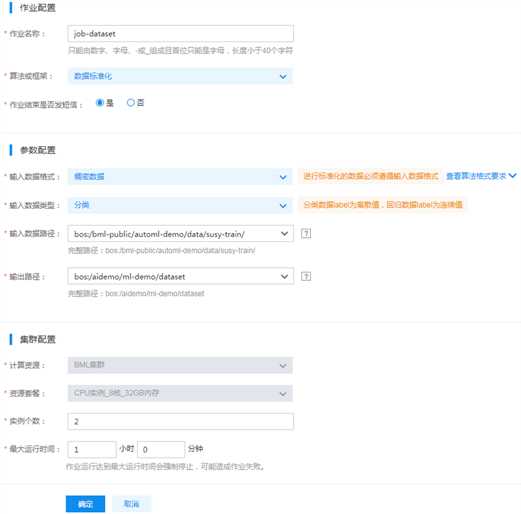Viewport: 521px width, 514px height.
Task: Click the blue 确定 confirm button
Action: tap(85, 504)
